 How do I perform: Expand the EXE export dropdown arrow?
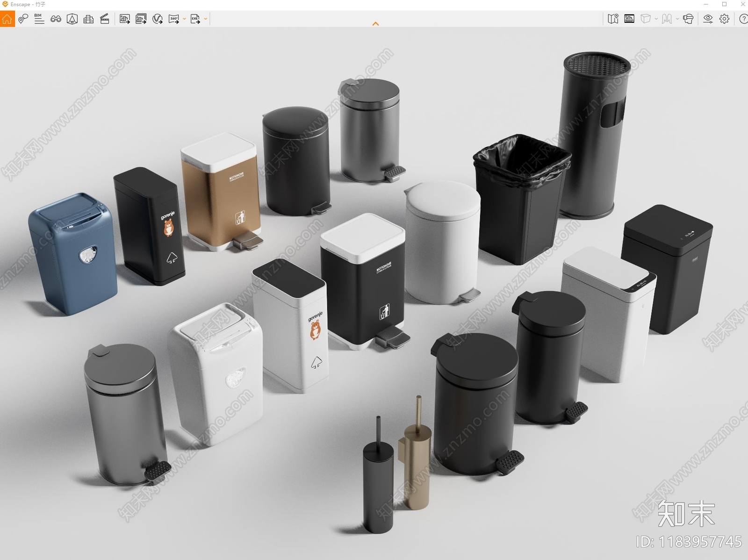(206, 19)
